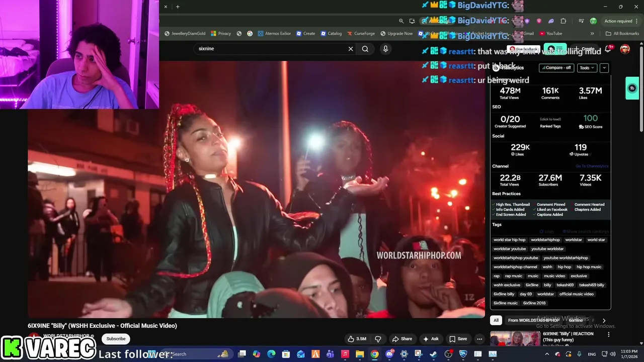Click the Chrome profile avatar

click(x=593, y=21)
